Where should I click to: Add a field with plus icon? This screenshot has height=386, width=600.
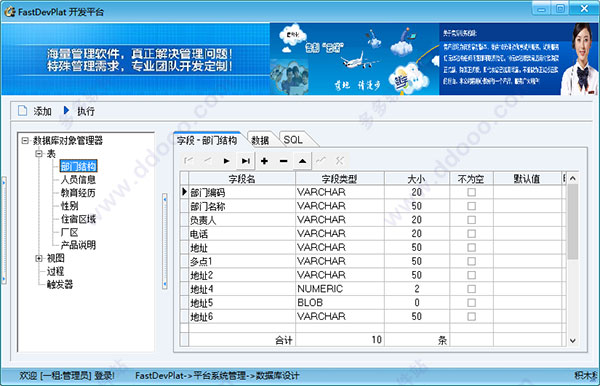[264, 161]
